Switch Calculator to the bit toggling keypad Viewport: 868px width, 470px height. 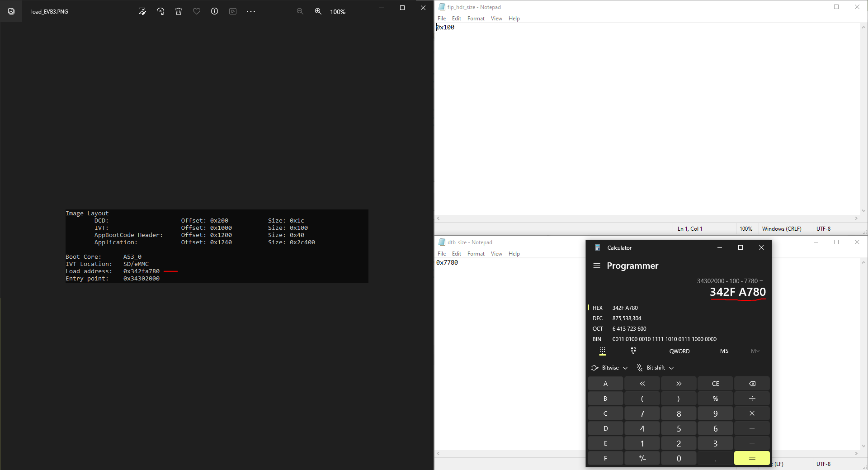point(633,351)
